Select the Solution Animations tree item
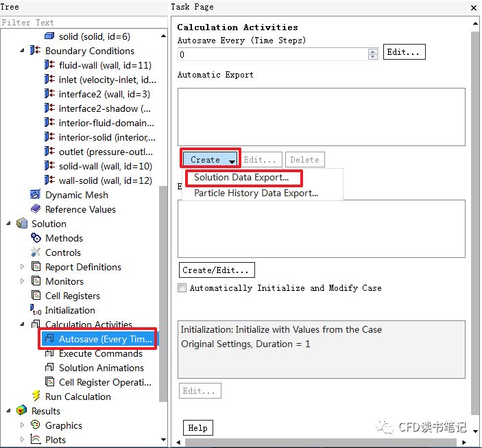The width and height of the screenshot is (482, 448). (x=101, y=368)
